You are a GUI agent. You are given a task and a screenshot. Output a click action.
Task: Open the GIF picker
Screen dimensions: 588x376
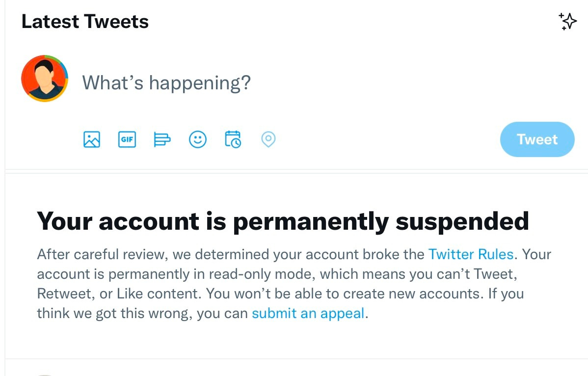pos(127,139)
